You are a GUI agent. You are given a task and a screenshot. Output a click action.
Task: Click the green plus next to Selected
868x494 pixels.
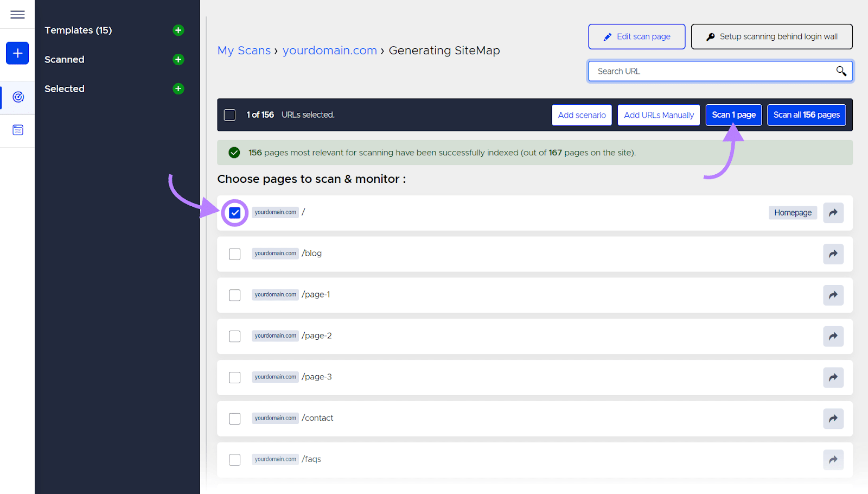[178, 88]
